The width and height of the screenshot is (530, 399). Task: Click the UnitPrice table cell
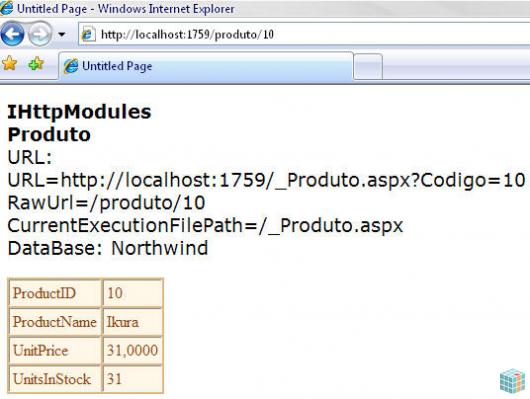pos(55,350)
